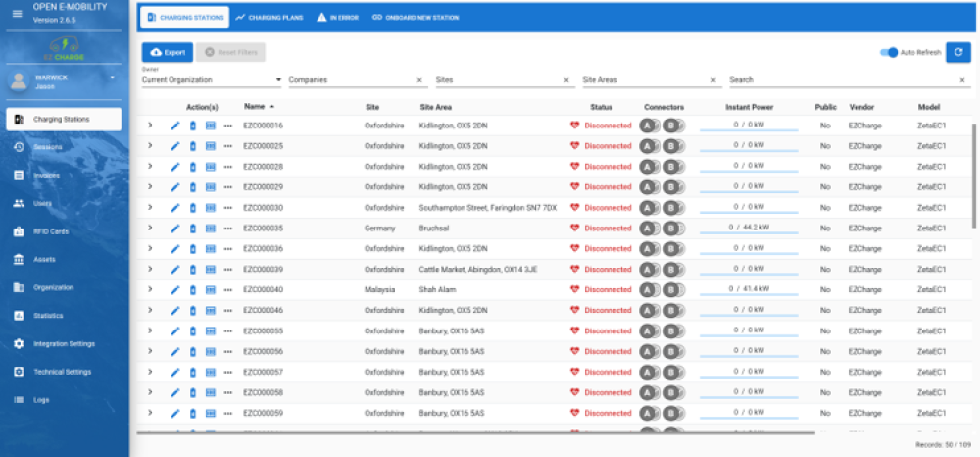980x457 pixels.
Task: Toggle the Auto Refresh switch
Action: [888, 52]
